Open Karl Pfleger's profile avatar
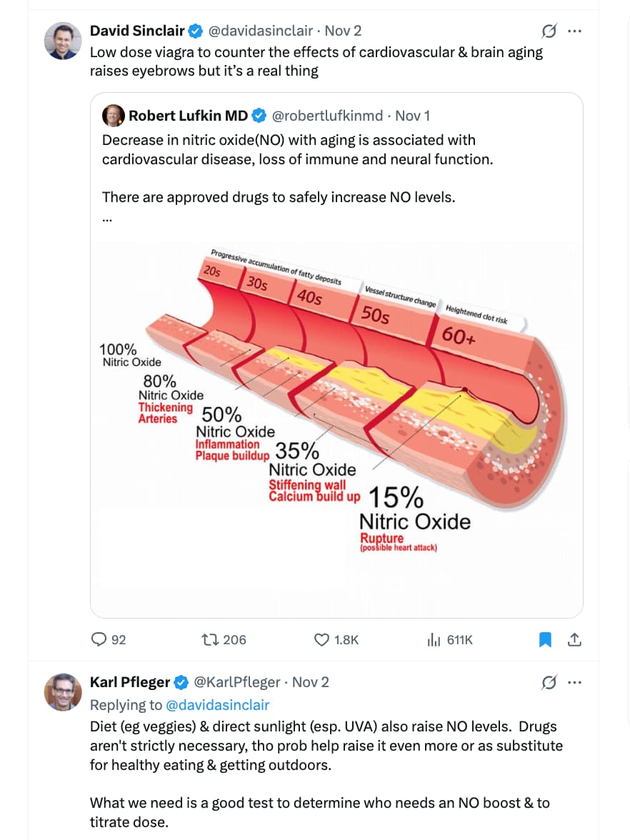The width and height of the screenshot is (630, 840). (63, 691)
